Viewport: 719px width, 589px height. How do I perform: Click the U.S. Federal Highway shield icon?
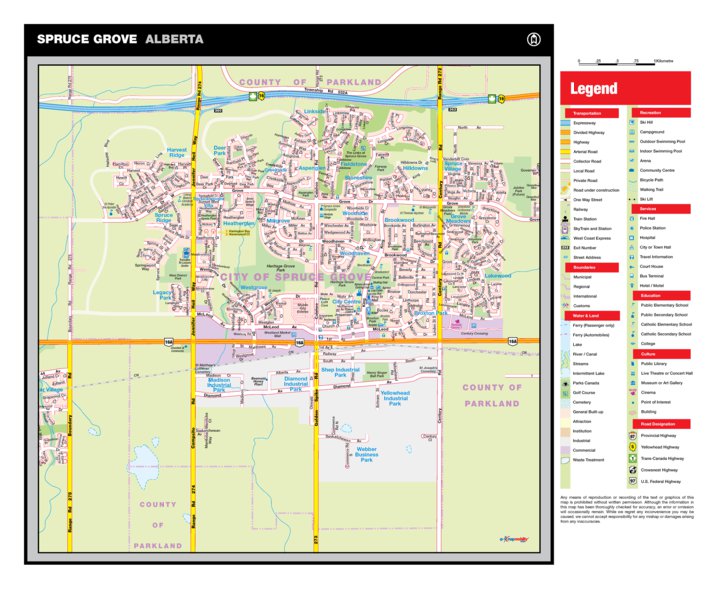pos(633,481)
